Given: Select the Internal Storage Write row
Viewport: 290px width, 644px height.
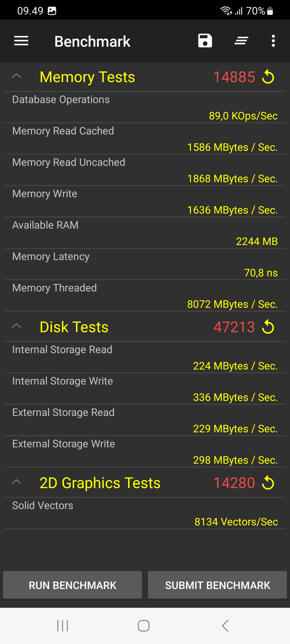Looking at the screenshot, I should pos(145,389).
